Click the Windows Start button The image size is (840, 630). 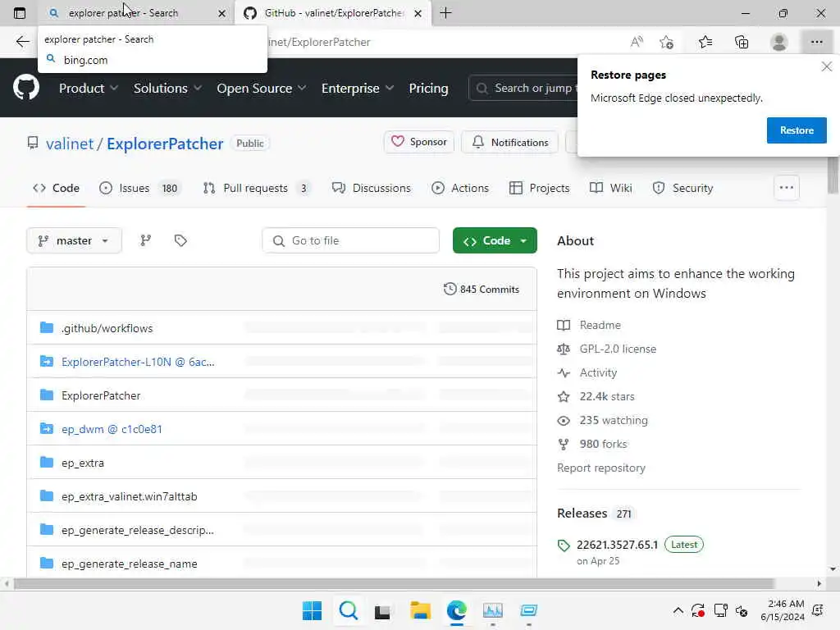click(312, 610)
